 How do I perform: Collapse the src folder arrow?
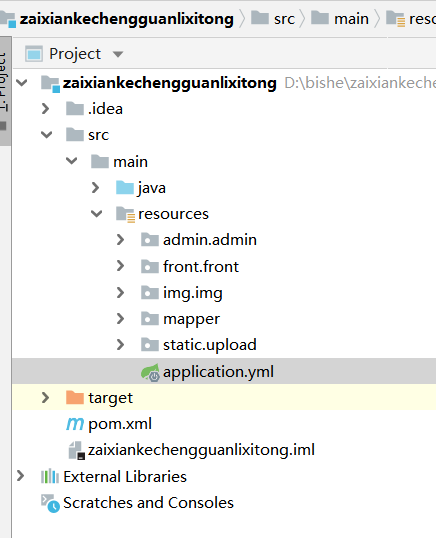click(x=47, y=135)
